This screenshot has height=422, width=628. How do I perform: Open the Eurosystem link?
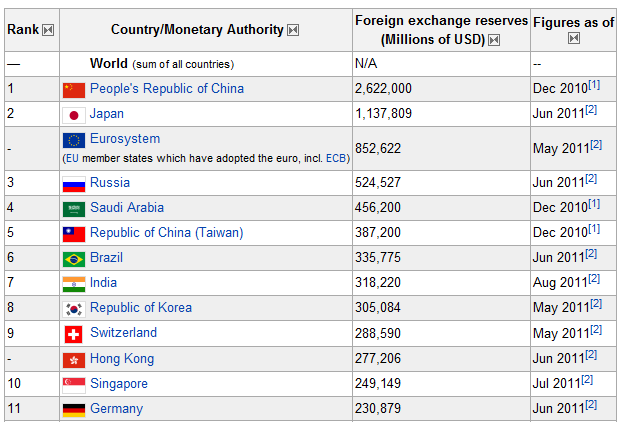coord(125,139)
